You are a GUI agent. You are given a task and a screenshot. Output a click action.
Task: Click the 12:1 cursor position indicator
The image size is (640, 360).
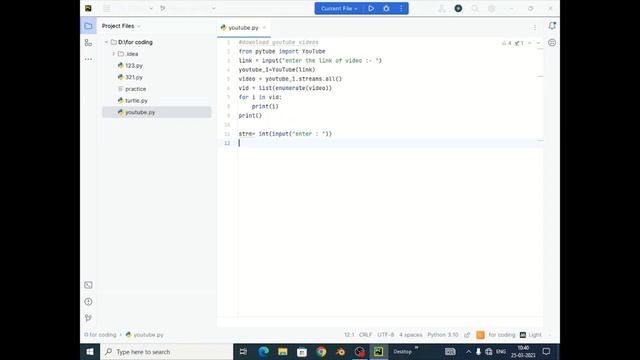pos(349,335)
